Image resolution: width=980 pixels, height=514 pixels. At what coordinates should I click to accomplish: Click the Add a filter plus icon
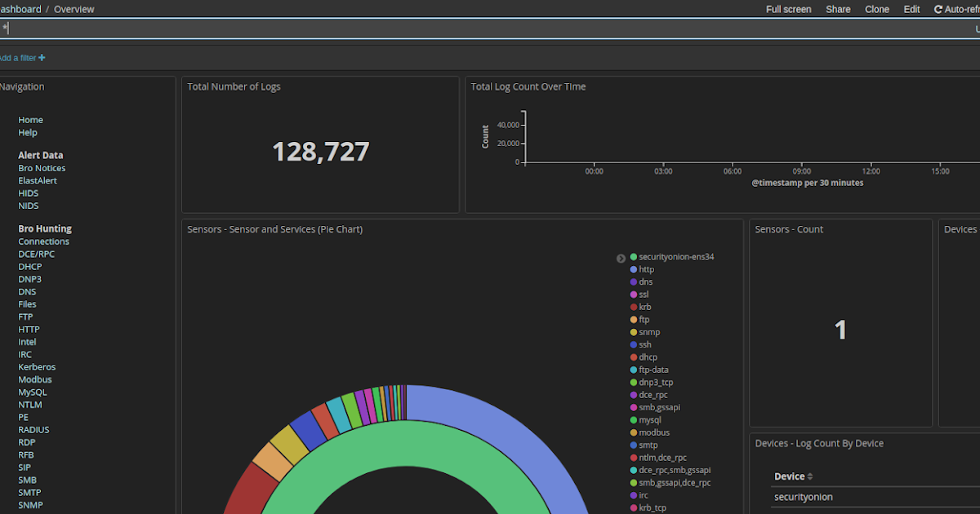(42, 57)
